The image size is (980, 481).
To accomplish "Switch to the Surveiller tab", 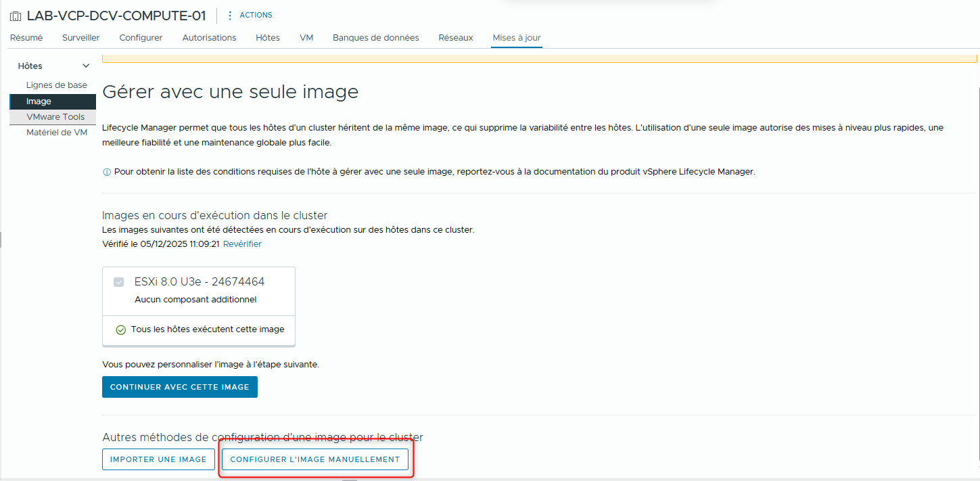I will 80,38.
